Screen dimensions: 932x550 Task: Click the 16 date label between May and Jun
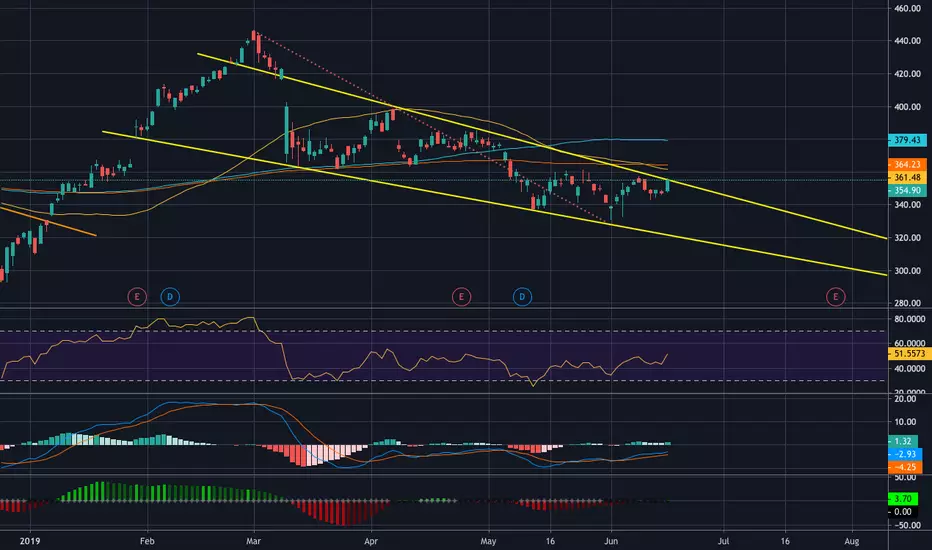pos(550,541)
